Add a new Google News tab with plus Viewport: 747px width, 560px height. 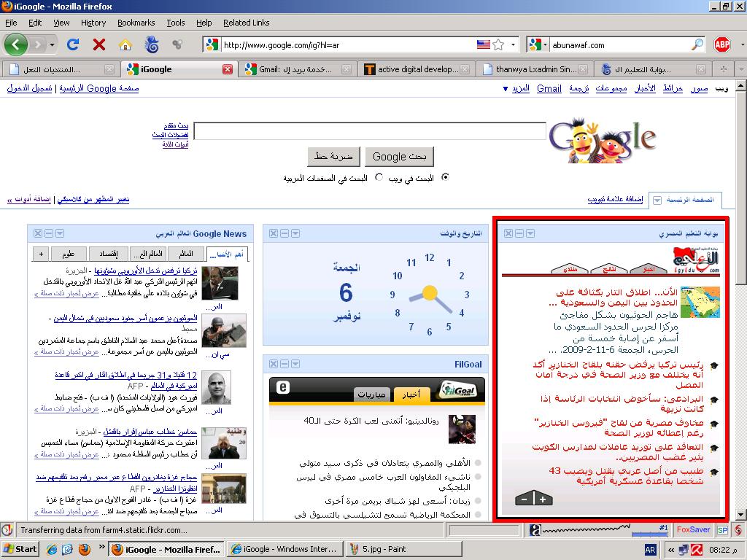pyautogui.click(x=41, y=254)
